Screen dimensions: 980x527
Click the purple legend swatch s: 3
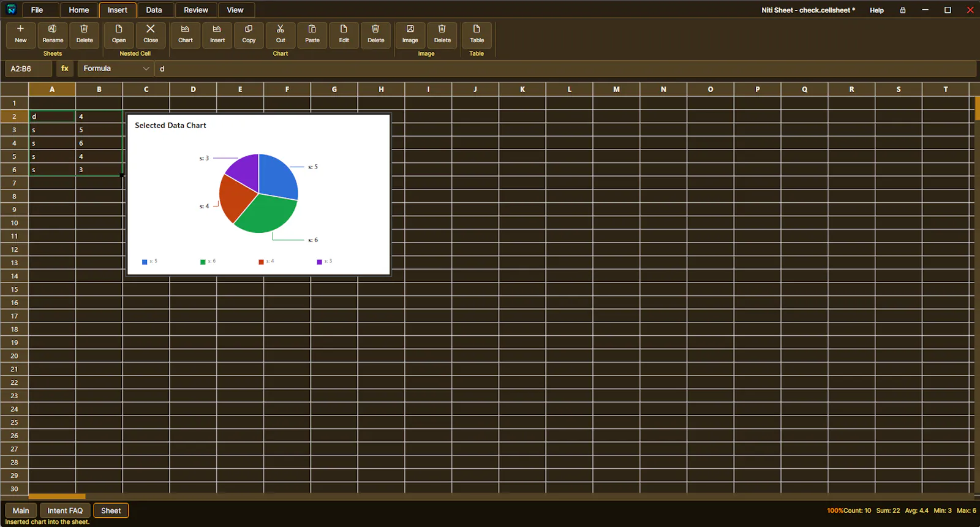click(319, 262)
